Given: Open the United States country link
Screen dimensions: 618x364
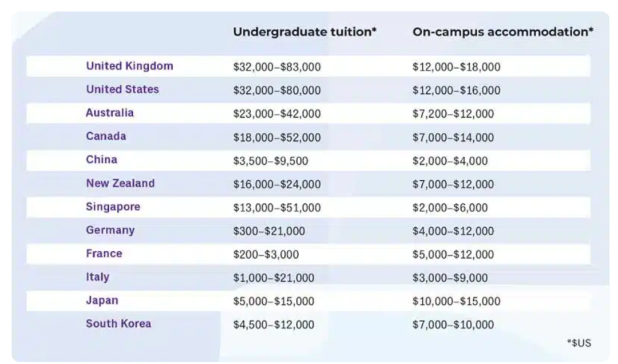Looking at the screenshot, I should (x=122, y=90).
